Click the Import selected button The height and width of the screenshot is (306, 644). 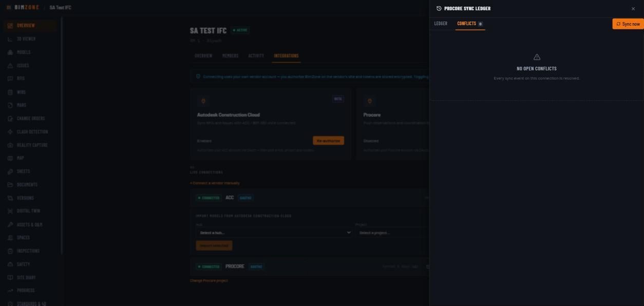click(214, 246)
